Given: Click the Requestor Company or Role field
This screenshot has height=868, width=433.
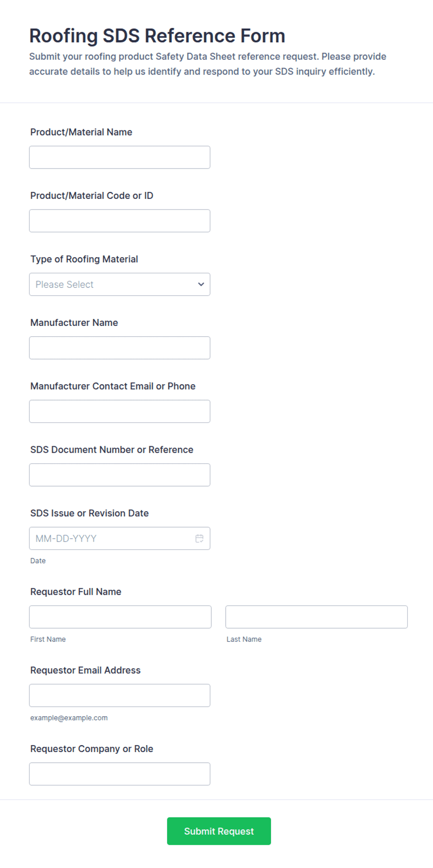Looking at the screenshot, I should (120, 774).
